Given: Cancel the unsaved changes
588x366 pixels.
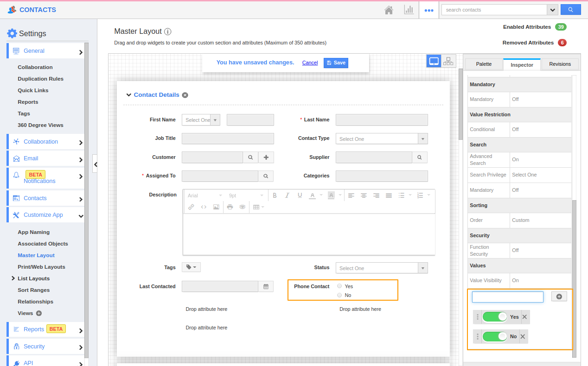Looking at the screenshot, I should pos(310,63).
